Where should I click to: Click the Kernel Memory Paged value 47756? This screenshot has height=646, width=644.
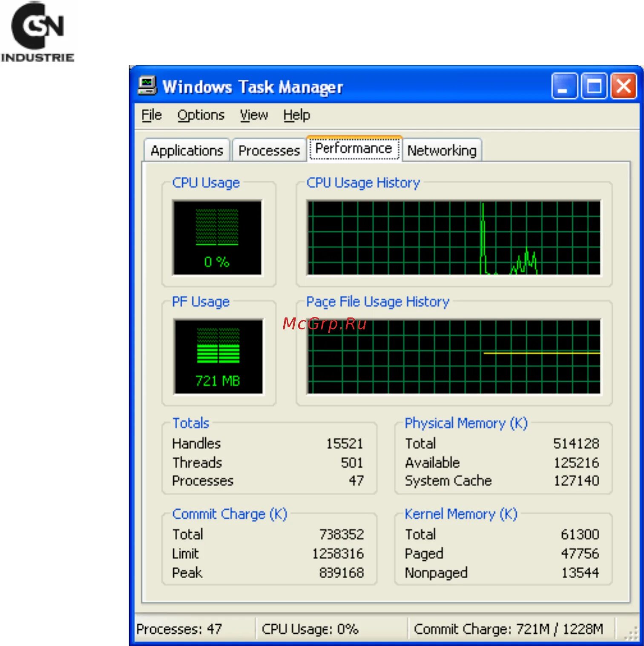point(580,554)
